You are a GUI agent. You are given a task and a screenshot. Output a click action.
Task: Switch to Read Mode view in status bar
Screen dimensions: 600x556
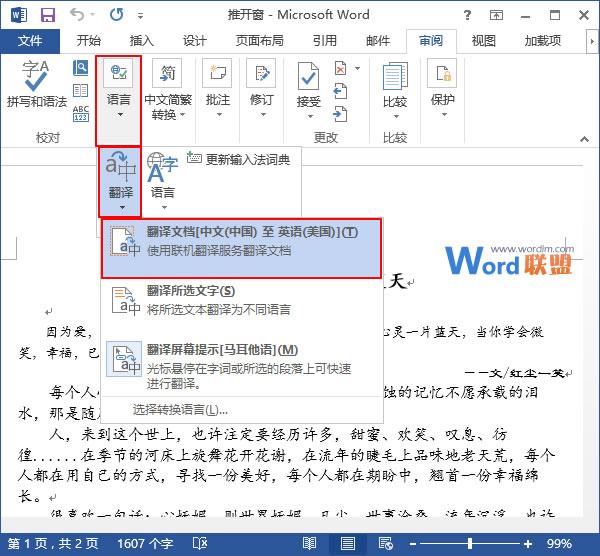pos(309,543)
